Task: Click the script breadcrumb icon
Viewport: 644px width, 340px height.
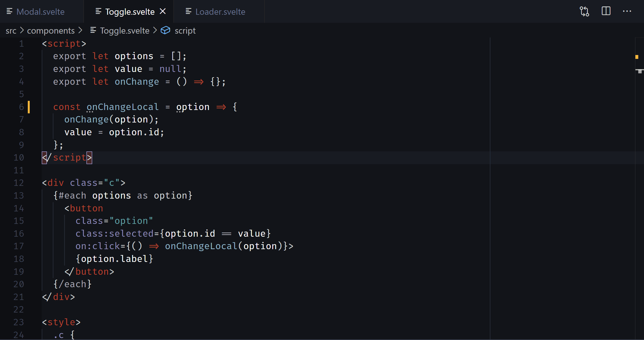Action: [x=166, y=30]
